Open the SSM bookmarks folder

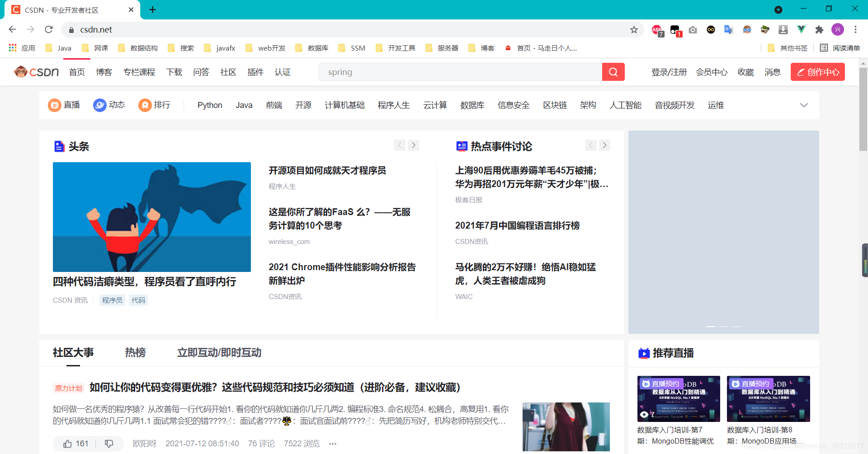(352, 48)
